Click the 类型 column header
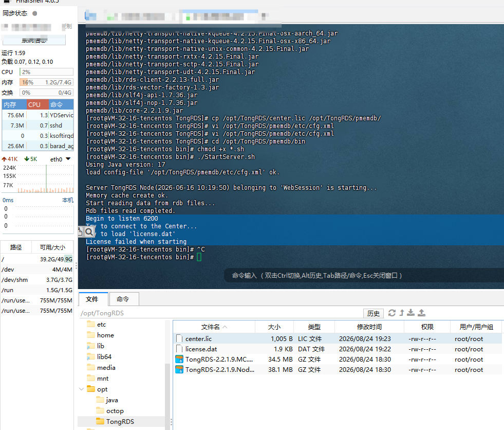 [314, 327]
